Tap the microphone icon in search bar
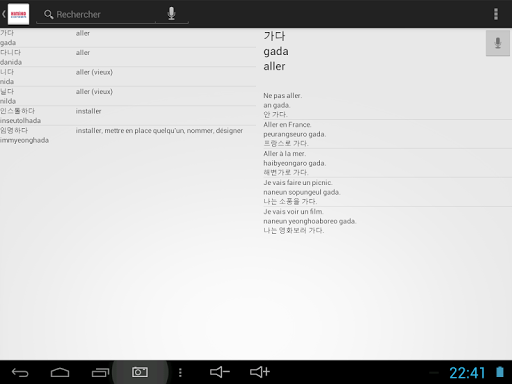This screenshot has width=512, height=384. (x=171, y=14)
